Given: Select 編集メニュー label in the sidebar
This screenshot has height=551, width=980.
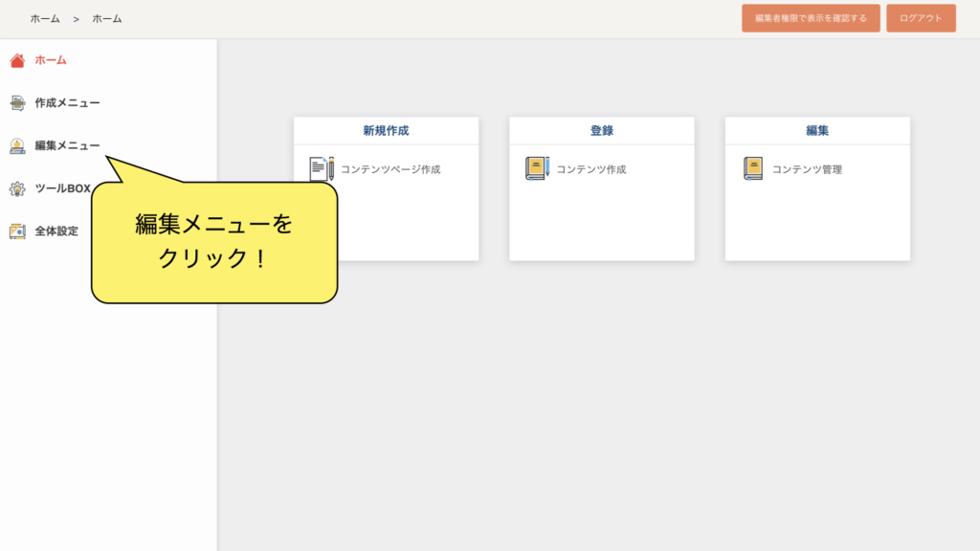Looking at the screenshot, I should [x=67, y=145].
